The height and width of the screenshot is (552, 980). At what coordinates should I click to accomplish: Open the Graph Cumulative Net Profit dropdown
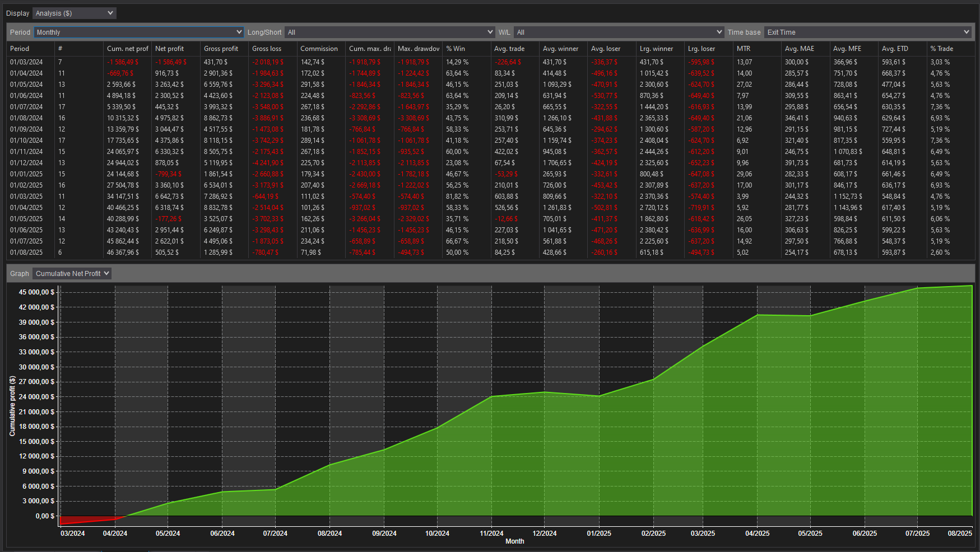pyautogui.click(x=72, y=273)
